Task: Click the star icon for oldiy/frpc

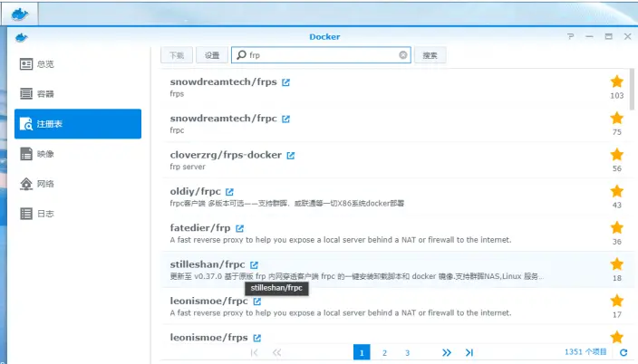Action: click(x=617, y=191)
